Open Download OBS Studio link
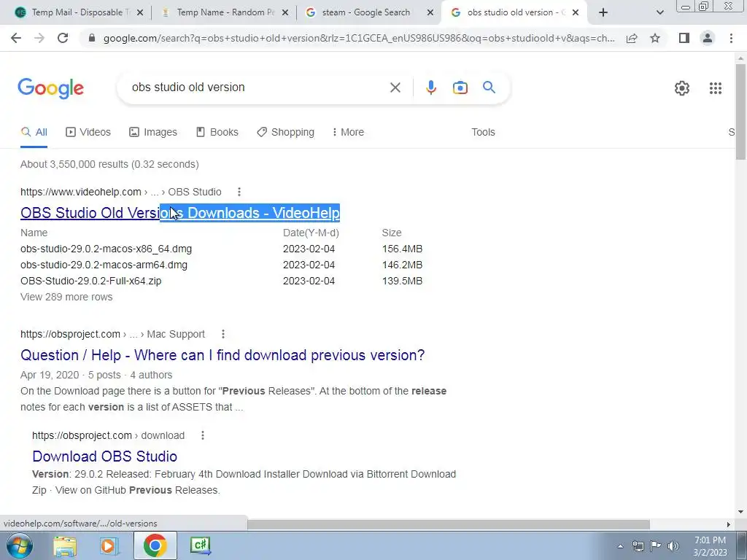Image resolution: width=747 pixels, height=560 pixels. [x=105, y=456]
